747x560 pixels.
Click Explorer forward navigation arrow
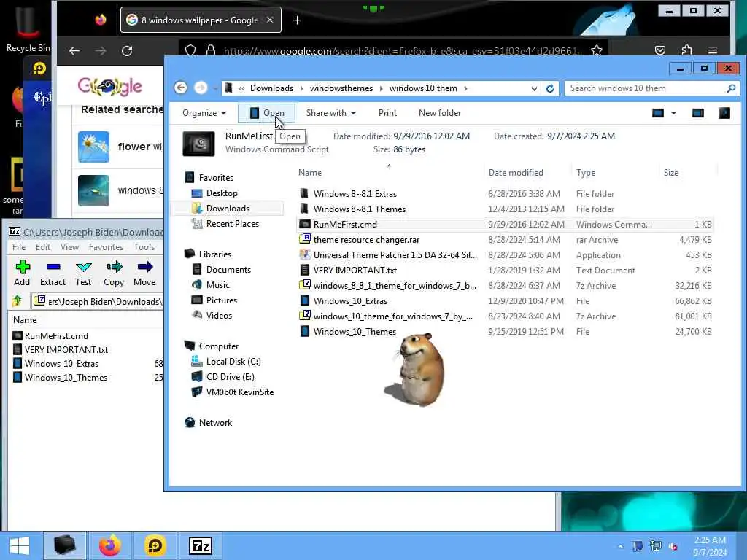point(201,87)
